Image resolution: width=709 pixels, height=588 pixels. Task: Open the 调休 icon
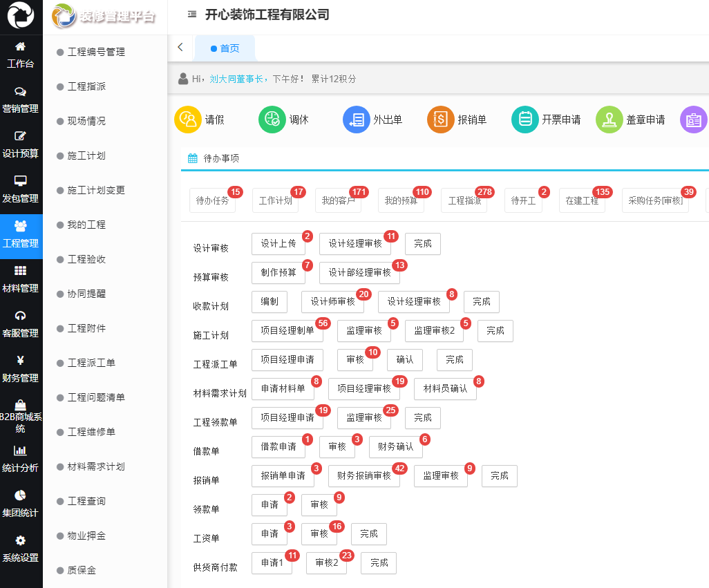click(x=272, y=119)
